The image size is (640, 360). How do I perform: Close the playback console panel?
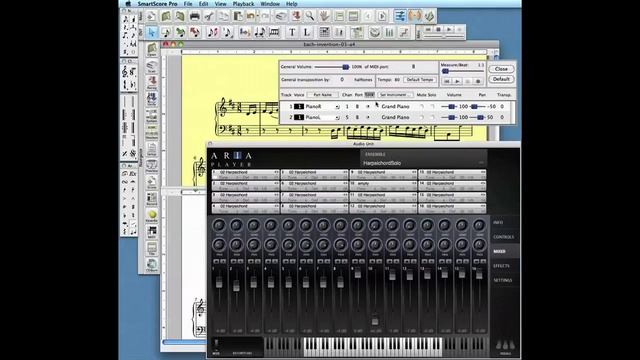pos(501,69)
